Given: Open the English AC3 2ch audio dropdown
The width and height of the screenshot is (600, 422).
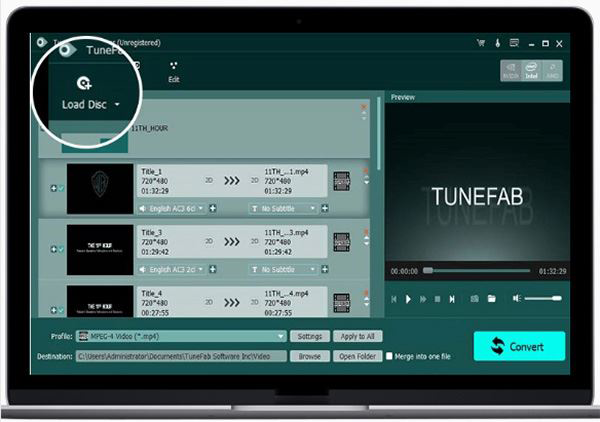Looking at the screenshot, I should 172,270.
